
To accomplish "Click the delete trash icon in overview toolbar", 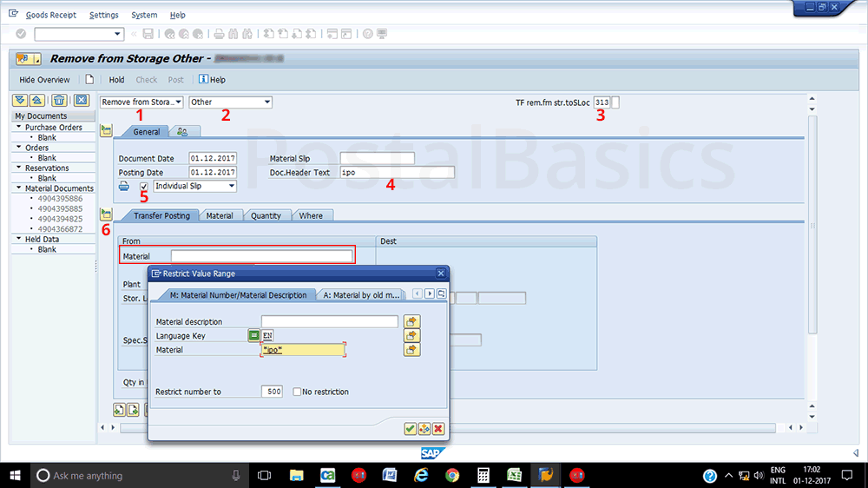I will [60, 101].
